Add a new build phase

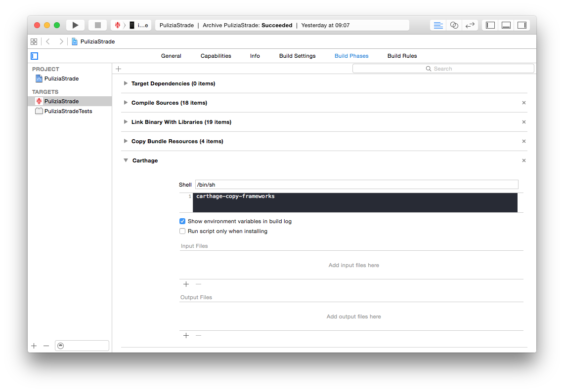(118, 69)
